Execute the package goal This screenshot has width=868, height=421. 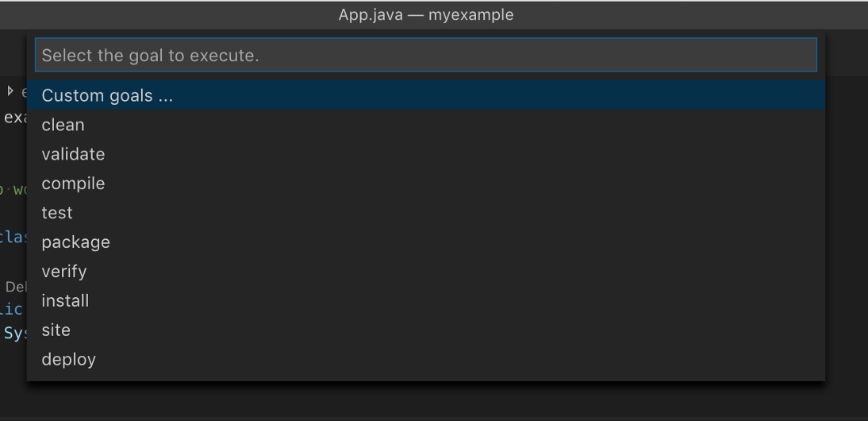coord(76,242)
